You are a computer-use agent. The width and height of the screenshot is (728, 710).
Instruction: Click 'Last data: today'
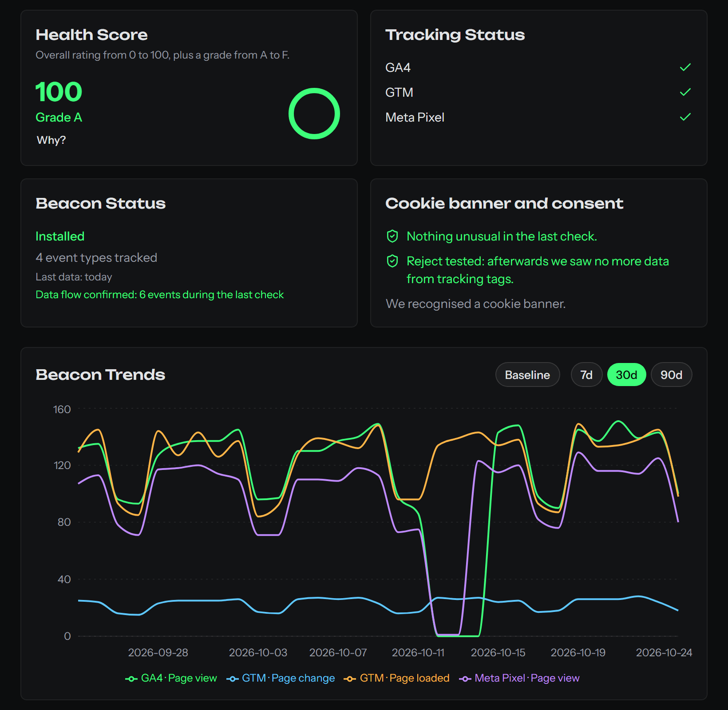click(74, 277)
